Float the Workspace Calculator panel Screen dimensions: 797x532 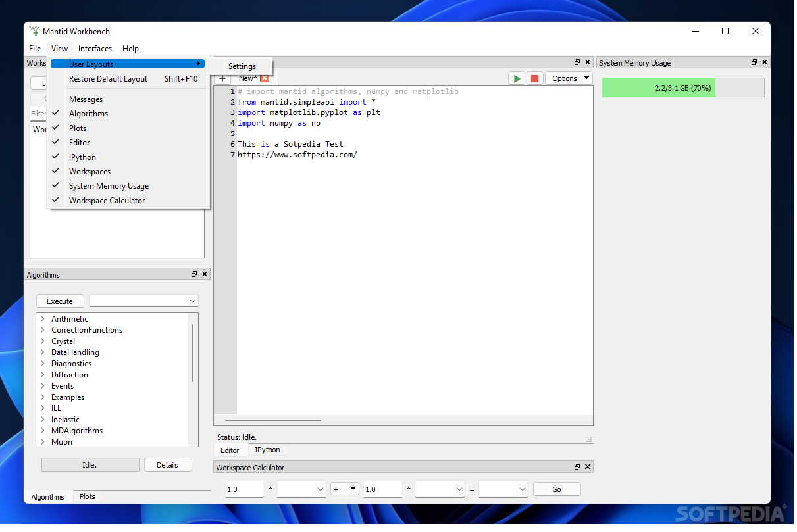[577, 467]
